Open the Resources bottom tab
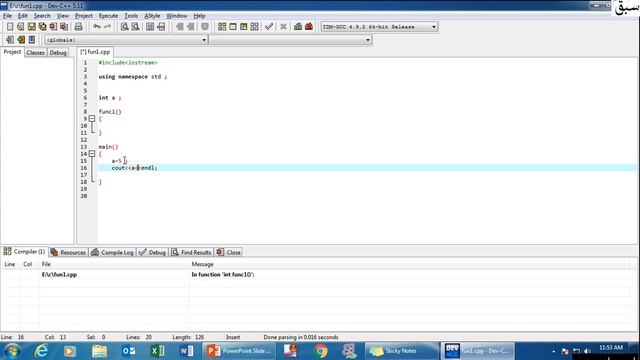Image resolution: width=640 pixels, height=360 pixels. click(x=68, y=253)
